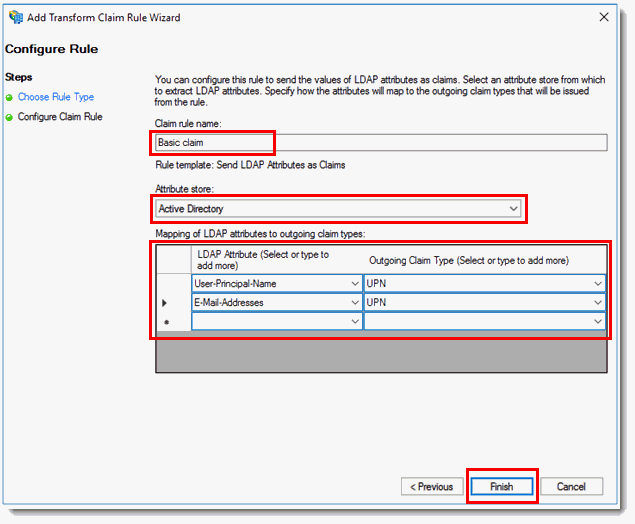
Task: Open the E-Mail-Addresses LDAP attribute dropdown
Action: point(355,302)
